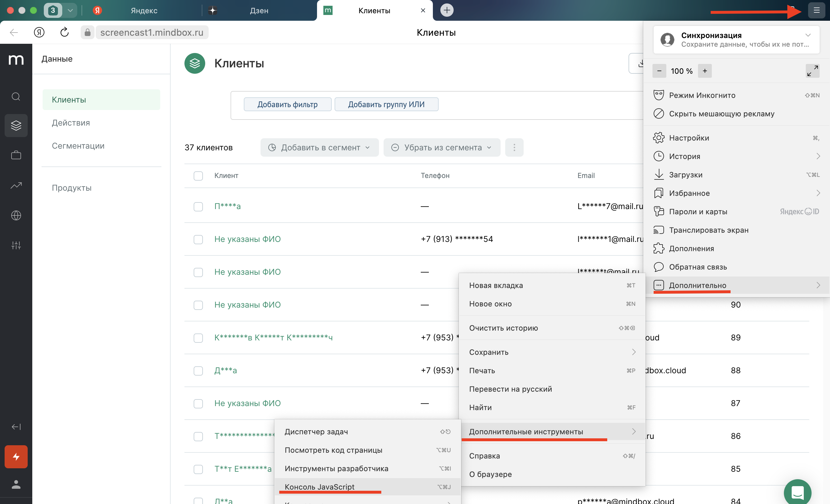
Task: Decrease zoom with minus button
Action: point(659,71)
